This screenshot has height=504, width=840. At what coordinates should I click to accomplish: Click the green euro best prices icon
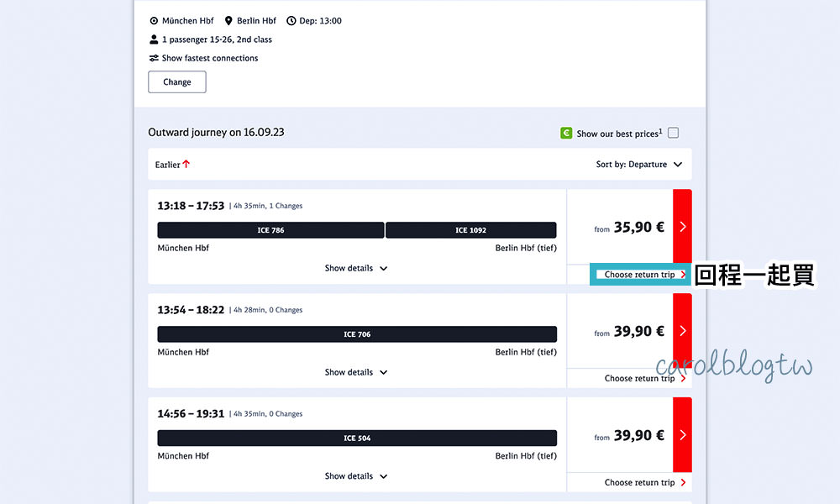567,133
